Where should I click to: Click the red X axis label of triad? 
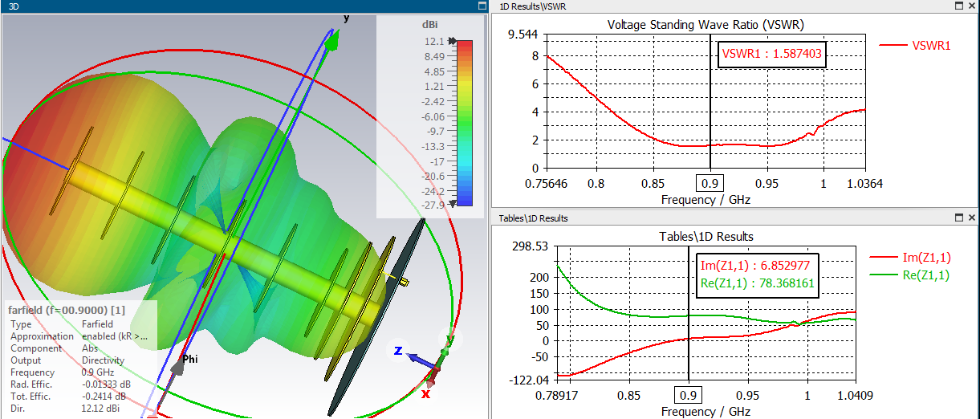click(x=426, y=394)
